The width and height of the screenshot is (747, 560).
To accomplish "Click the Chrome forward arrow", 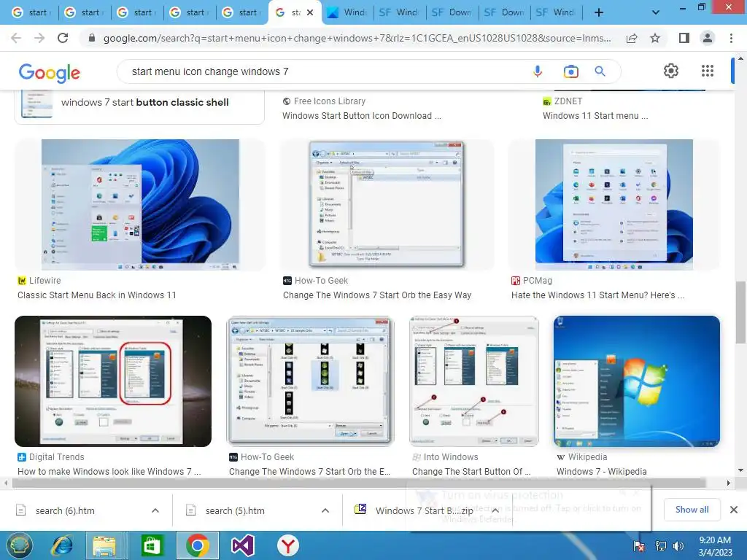I will pos(39,38).
